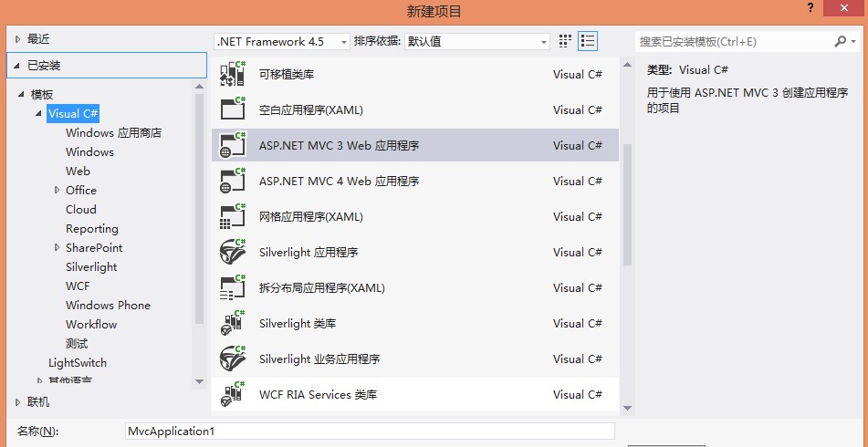The image size is (868, 447).
Task: Expand the SharePoint tree node
Action: 57,247
